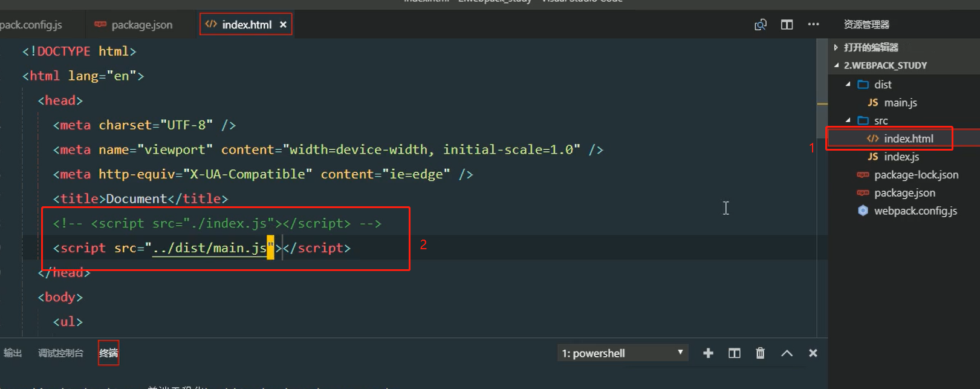The width and height of the screenshot is (980, 389).
Task: Kill terminal with the trash icon
Action: point(761,353)
